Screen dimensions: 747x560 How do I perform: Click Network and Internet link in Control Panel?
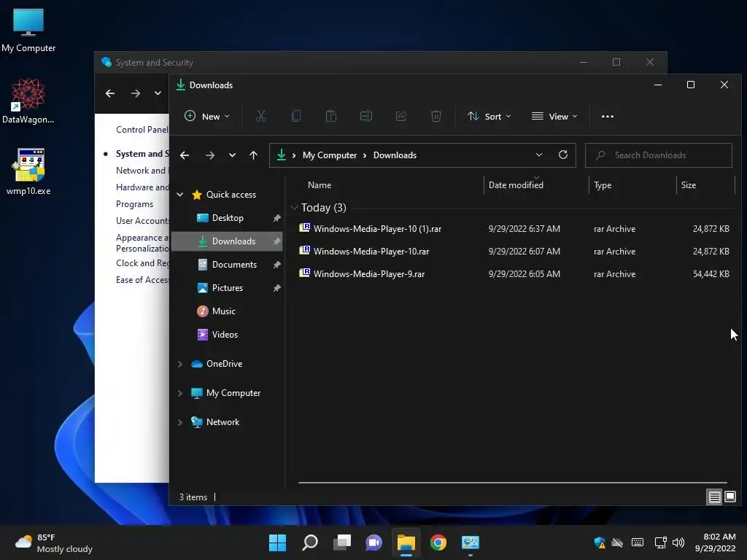coord(142,171)
